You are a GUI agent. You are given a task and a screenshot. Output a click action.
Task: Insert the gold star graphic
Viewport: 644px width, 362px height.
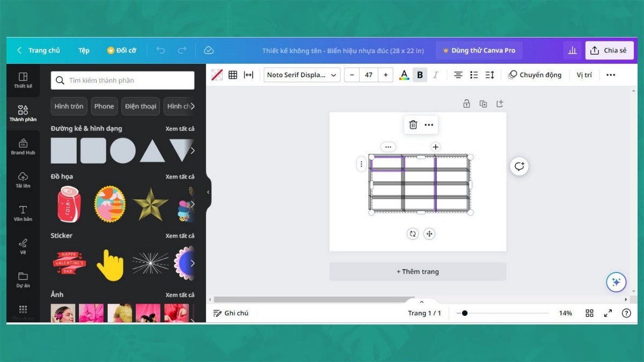150,204
